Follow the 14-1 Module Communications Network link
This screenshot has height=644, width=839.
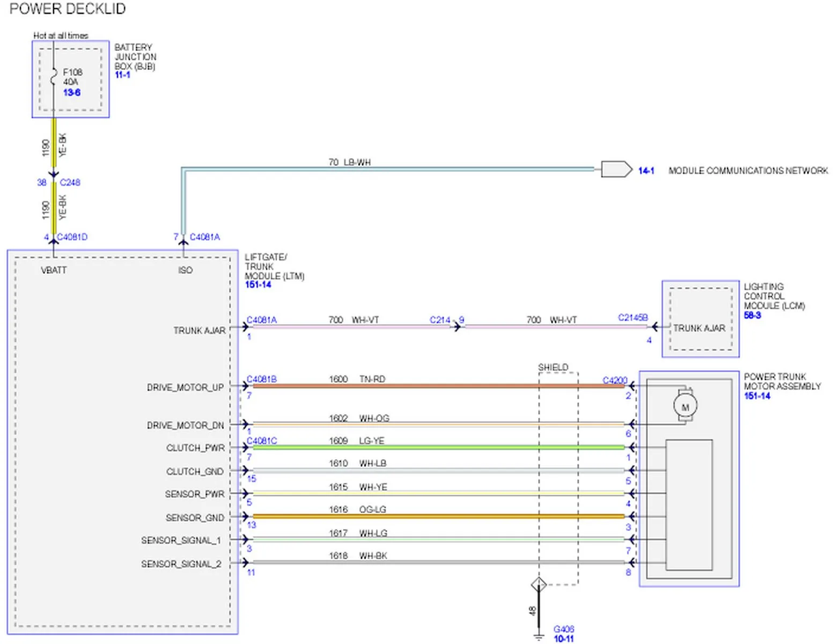646,171
